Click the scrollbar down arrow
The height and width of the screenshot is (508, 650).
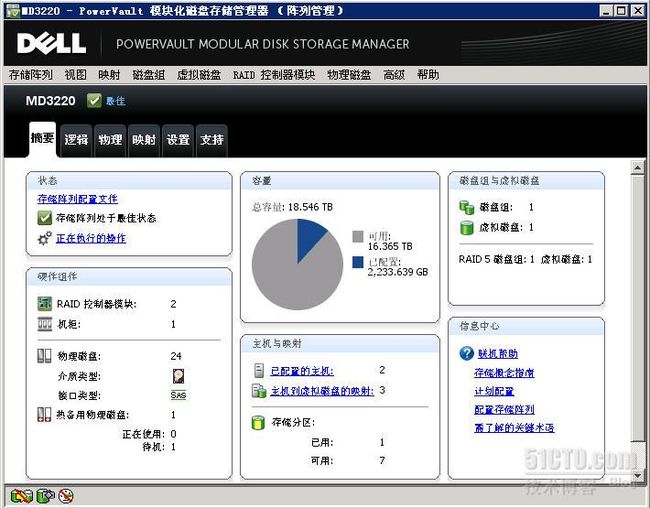[x=638, y=476]
